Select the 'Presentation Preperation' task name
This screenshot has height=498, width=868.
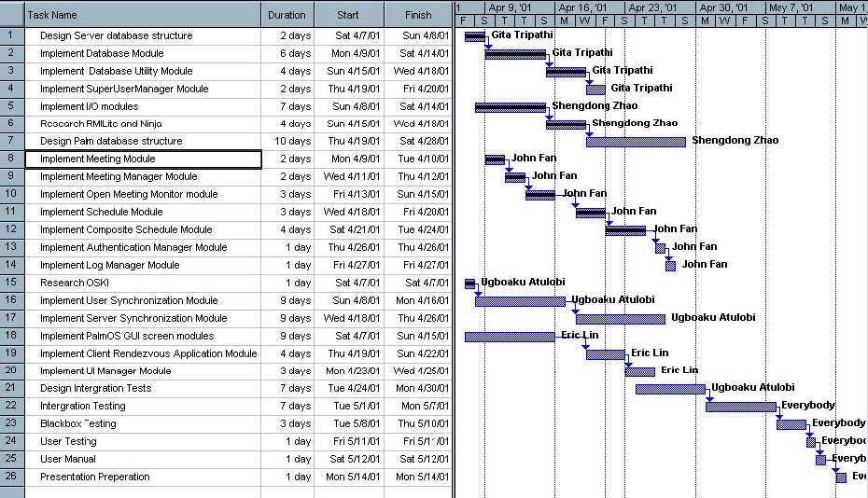click(x=94, y=477)
